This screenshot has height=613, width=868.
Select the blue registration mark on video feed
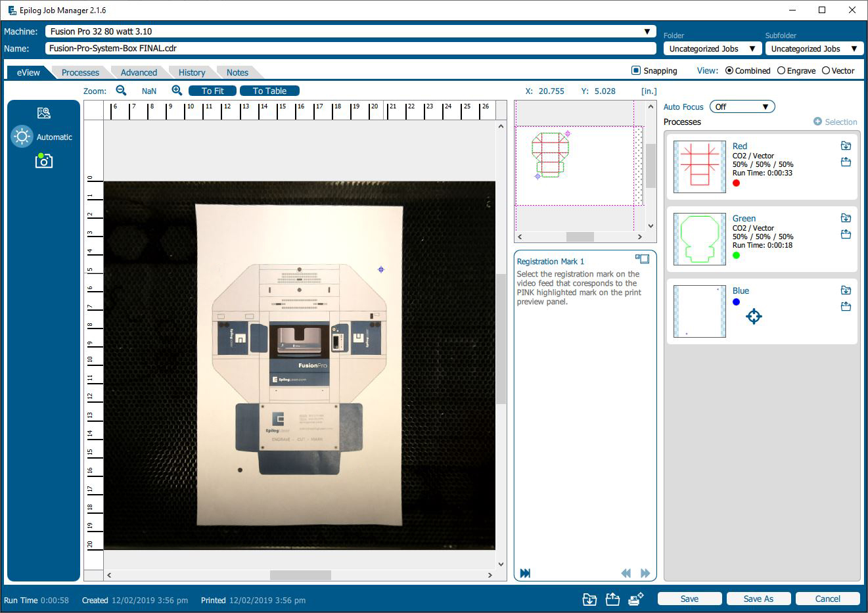pyautogui.click(x=381, y=269)
